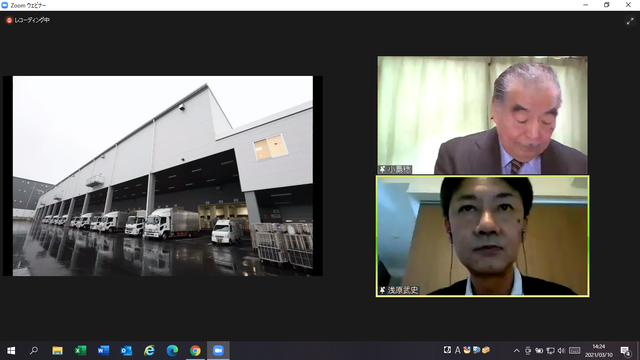This screenshot has width=640, height=360.
Task: Click the battery status tray icon
Action: click(539, 351)
